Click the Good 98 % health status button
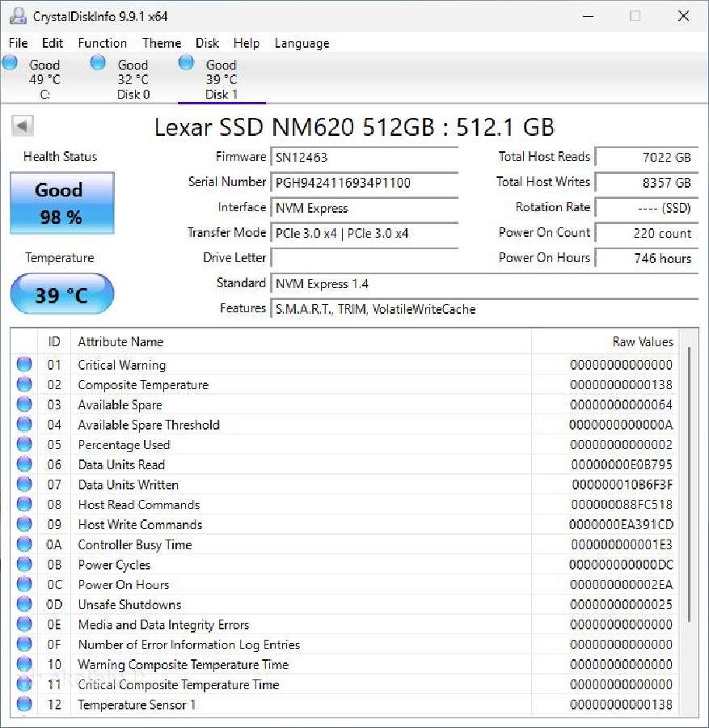 coord(62,203)
